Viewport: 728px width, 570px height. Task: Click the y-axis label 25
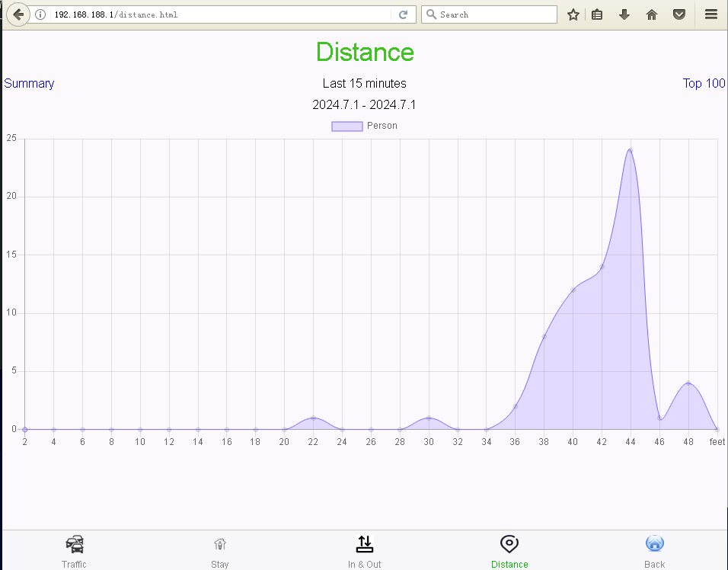pos(11,138)
